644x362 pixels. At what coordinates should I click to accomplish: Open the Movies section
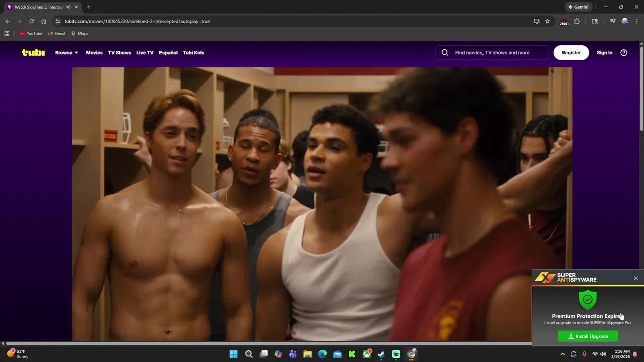pos(94,52)
